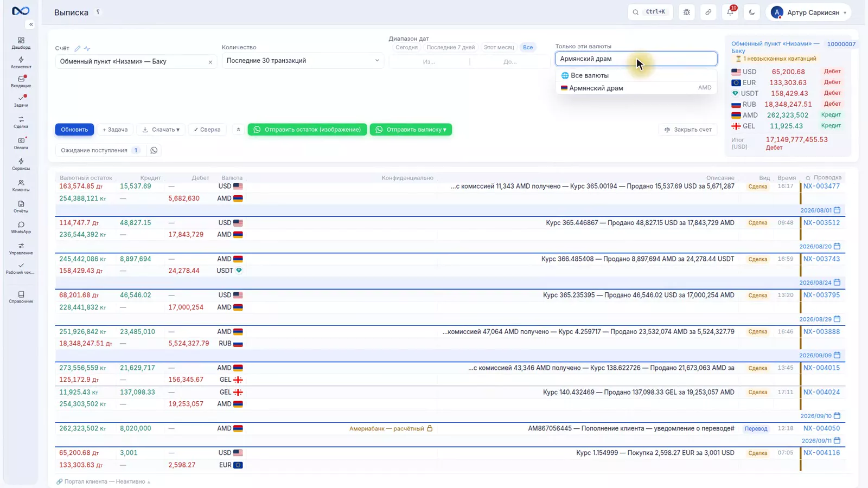Click the Обновить button

pyautogui.click(x=74, y=130)
